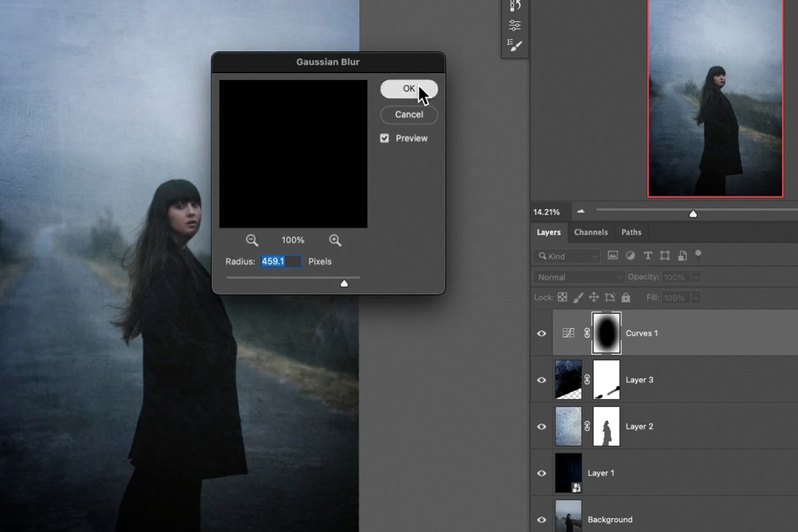Click the Gaussian Blur radius slider handle
The width and height of the screenshot is (798, 532).
[344, 283]
